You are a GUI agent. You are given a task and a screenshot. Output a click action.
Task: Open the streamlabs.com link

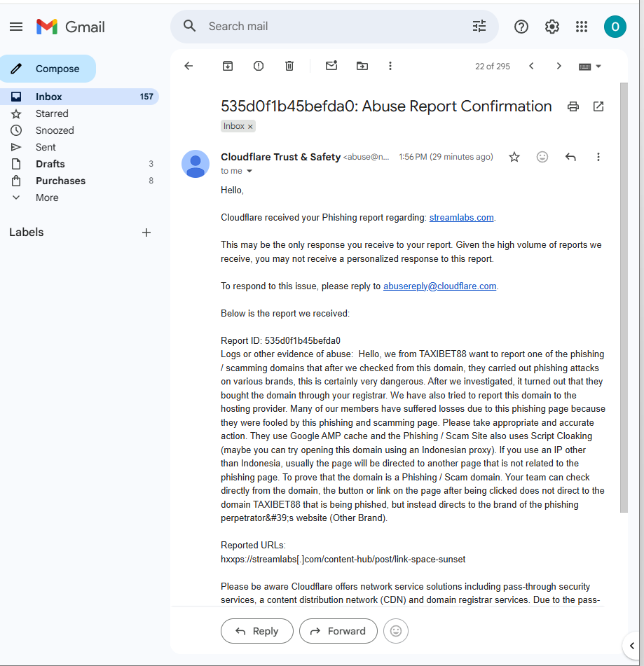(x=461, y=218)
